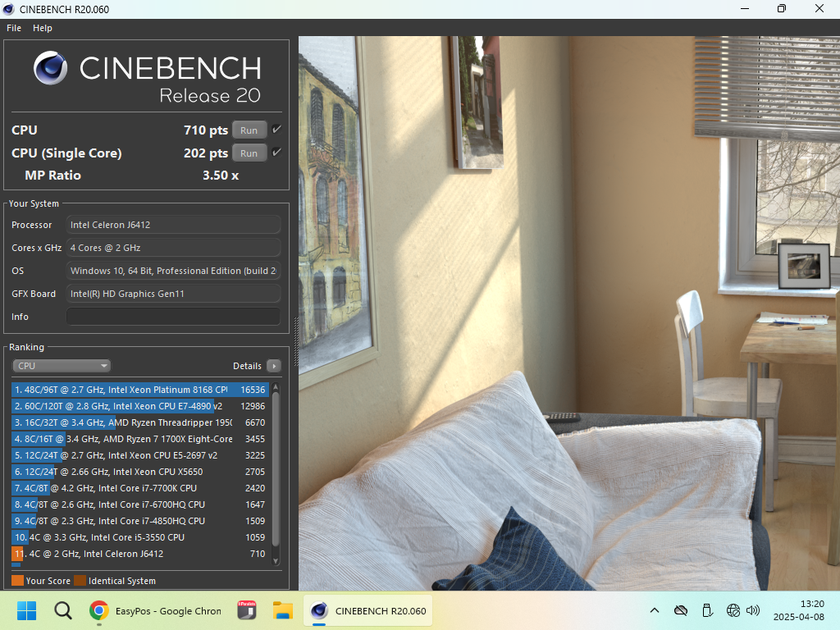
Task: Open File Explorer from the taskbar
Action: point(283,610)
